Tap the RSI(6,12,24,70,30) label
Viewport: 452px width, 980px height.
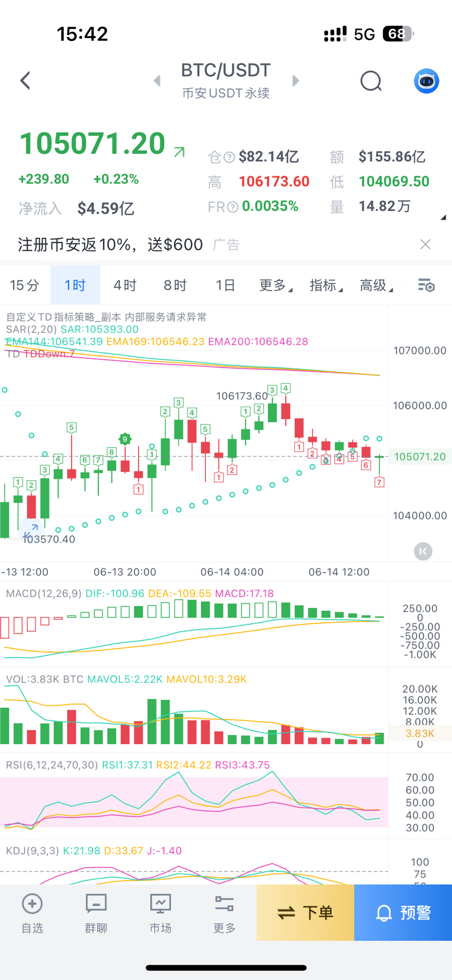pyautogui.click(x=52, y=765)
